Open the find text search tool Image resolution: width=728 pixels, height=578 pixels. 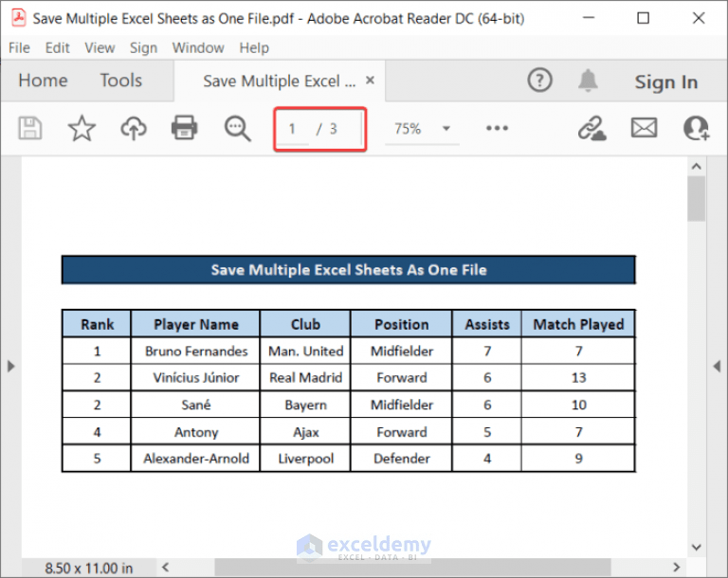pos(237,129)
